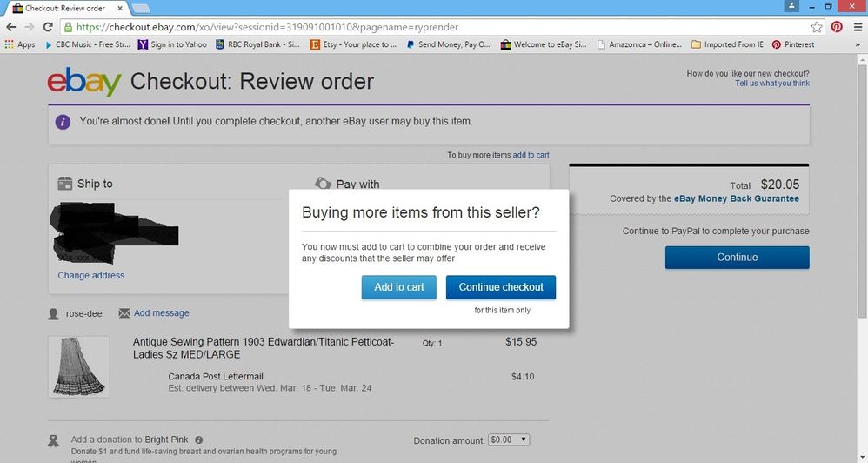
Task: Open eBay Money Back Guarantee link
Action: [737, 198]
